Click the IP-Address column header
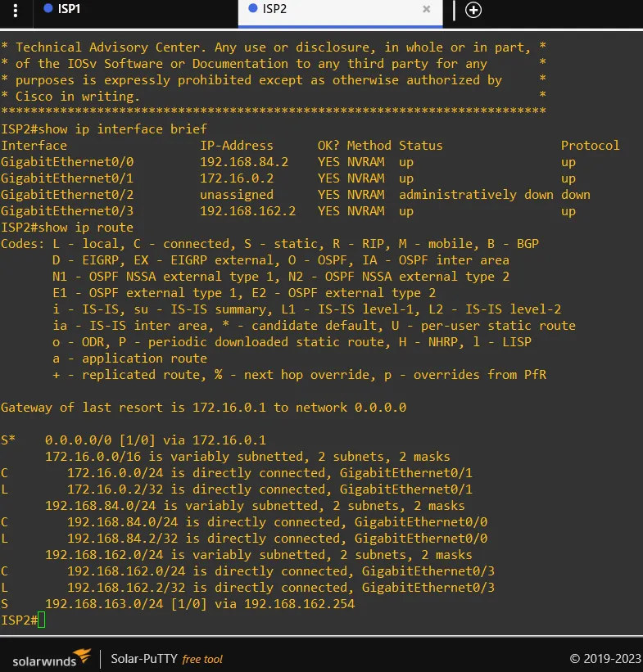Image resolution: width=643 pixels, height=672 pixels. [237, 145]
